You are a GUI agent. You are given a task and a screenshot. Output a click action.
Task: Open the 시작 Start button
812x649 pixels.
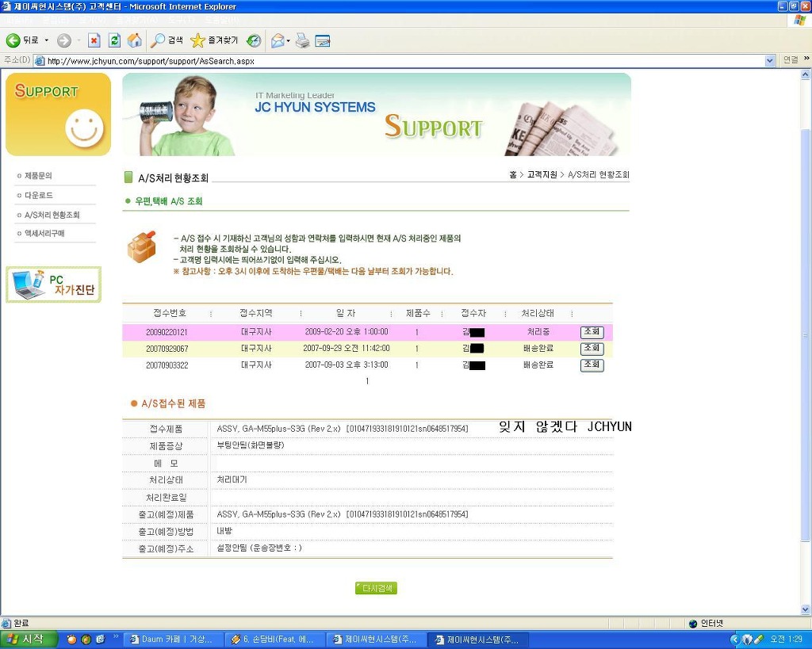pos(29,639)
